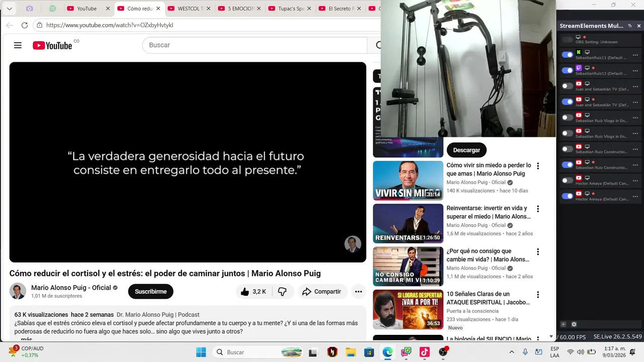The width and height of the screenshot is (644, 362).
Task: Enable first Juan and Sebastián TV toggle
Action: [x=568, y=86]
